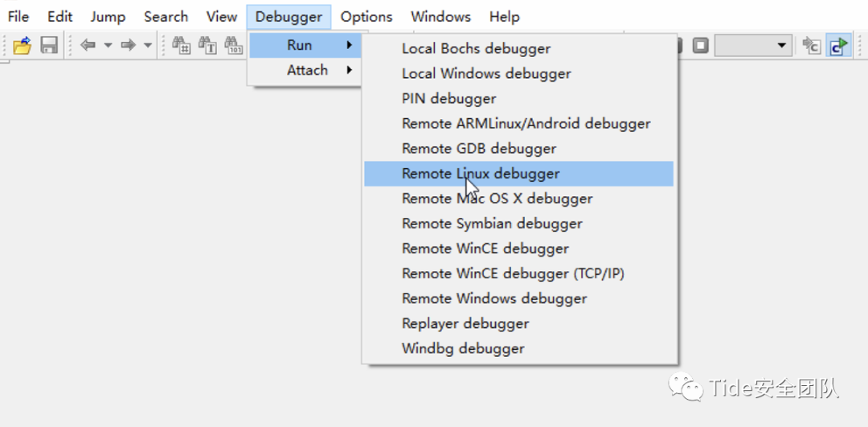Expand the back navigation history arrow
Image resolution: width=868 pixels, height=427 pixels.
click(x=108, y=45)
